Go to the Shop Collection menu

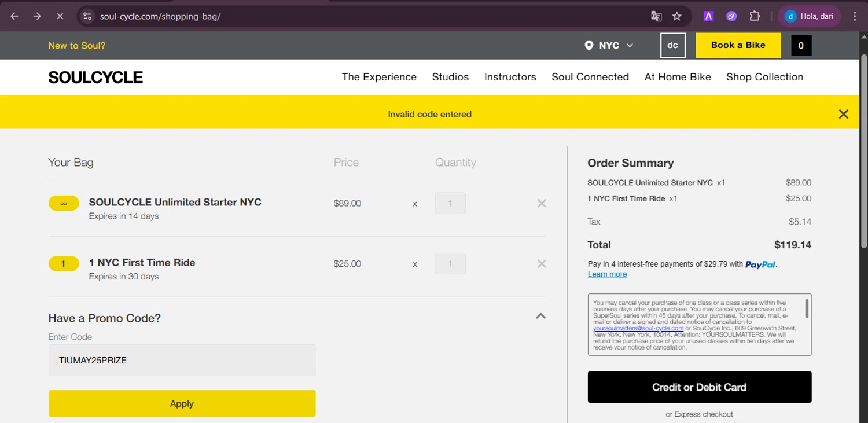click(x=764, y=77)
